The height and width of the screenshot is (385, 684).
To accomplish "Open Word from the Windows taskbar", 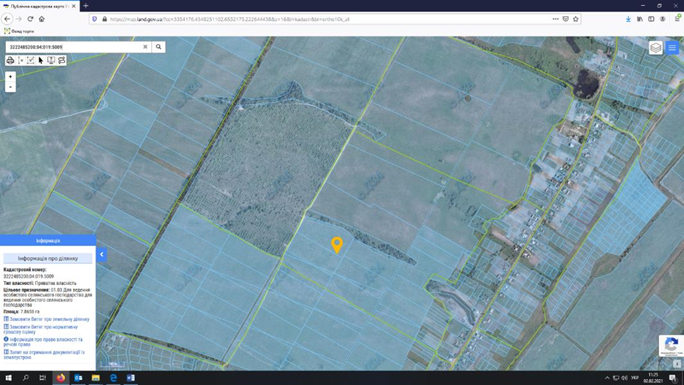I will (x=130, y=378).
